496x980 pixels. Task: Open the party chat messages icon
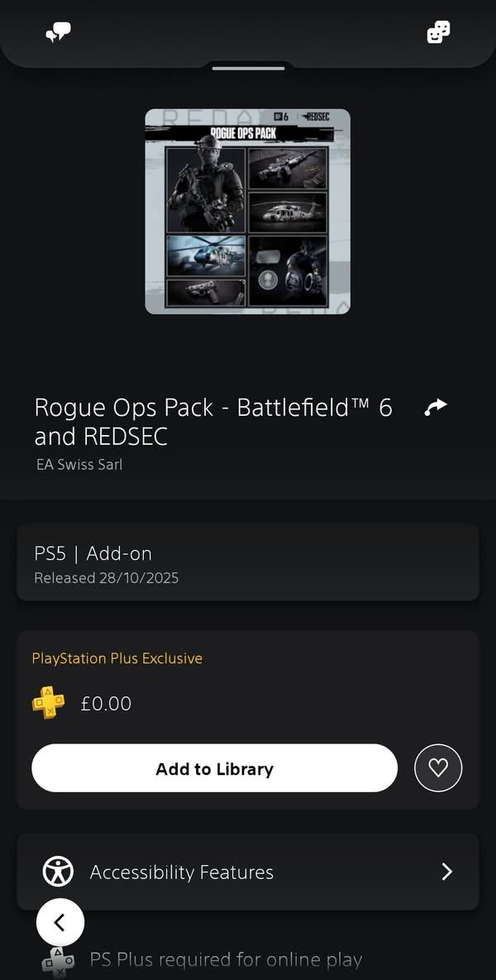pyautogui.click(x=58, y=32)
